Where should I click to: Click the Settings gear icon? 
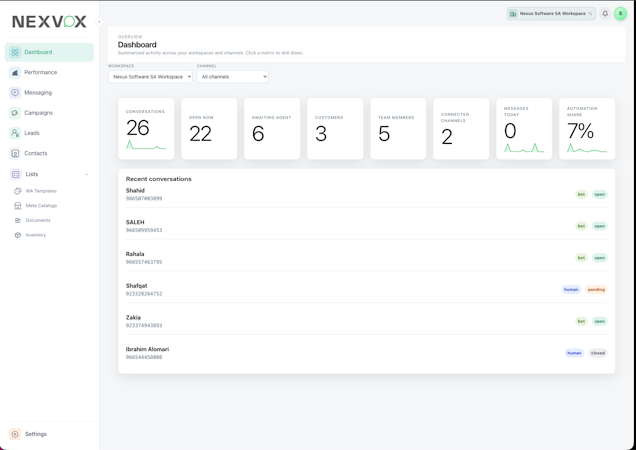15,434
